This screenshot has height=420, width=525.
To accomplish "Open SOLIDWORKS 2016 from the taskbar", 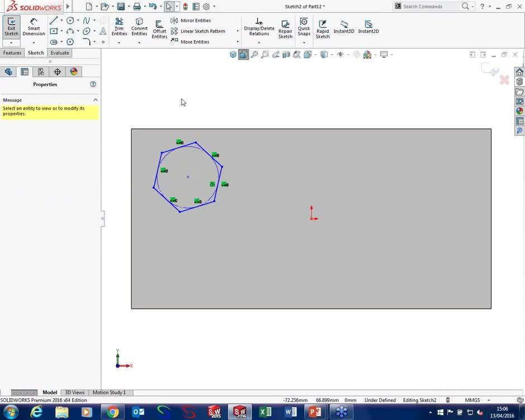I will tap(240, 412).
